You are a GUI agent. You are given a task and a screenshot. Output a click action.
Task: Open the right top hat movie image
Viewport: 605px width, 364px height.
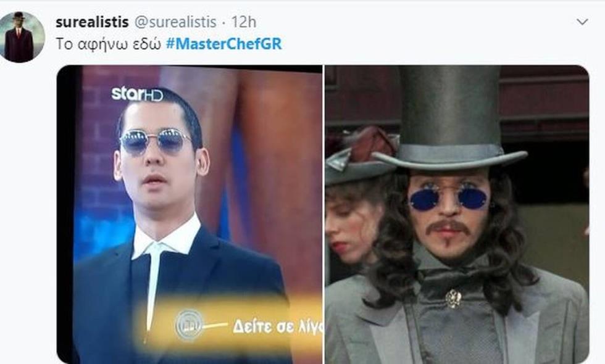click(x=457, y=215)
